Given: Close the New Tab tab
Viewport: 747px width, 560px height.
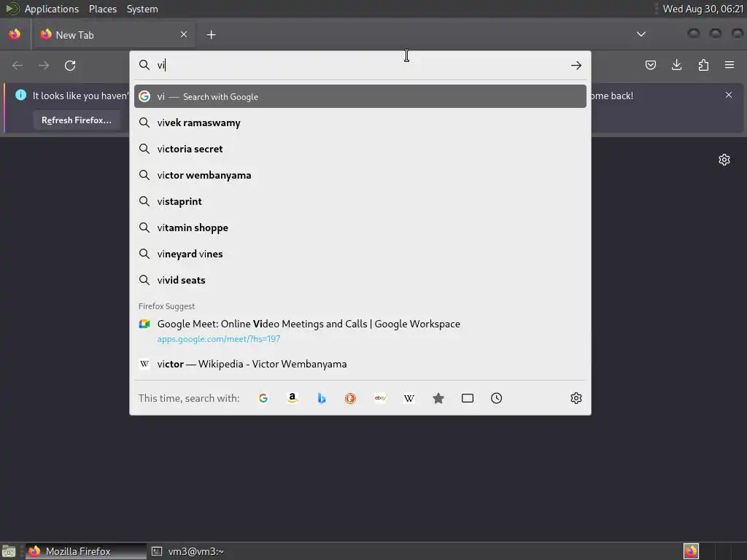Looking at the screenshot, I should point(184,34).
